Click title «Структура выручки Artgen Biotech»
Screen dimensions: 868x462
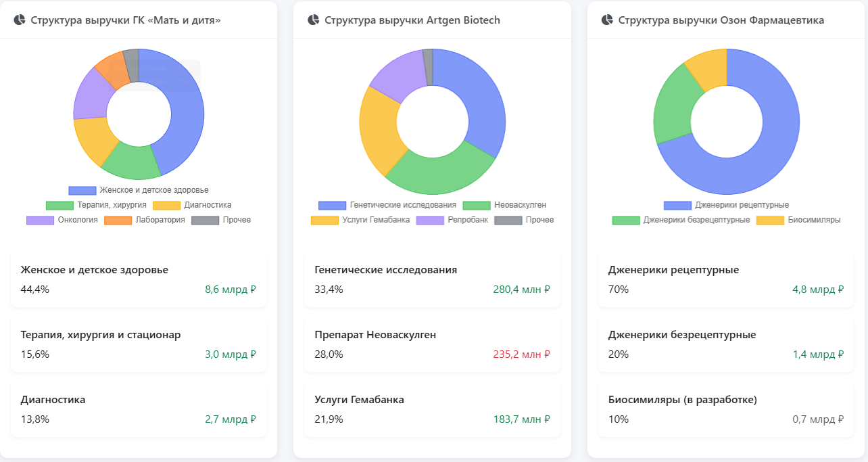[x=412, y=20]
